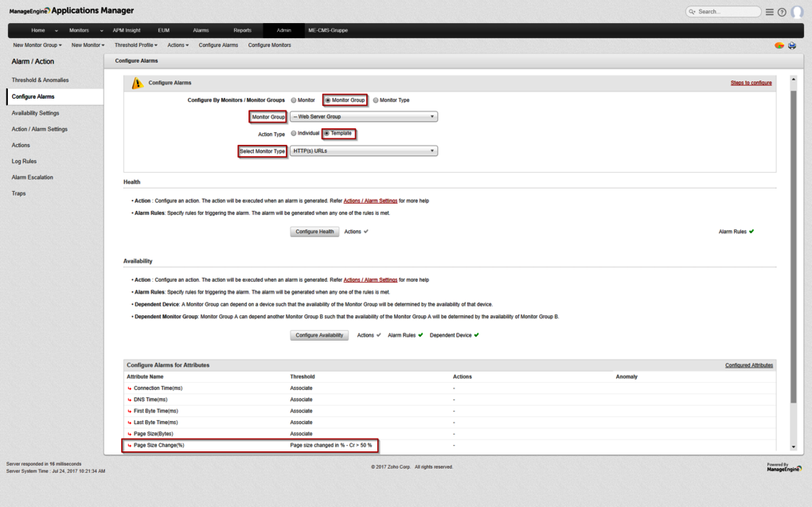812x507 pixels.
Task: Open the Web Server Group dropdown
Action: (364, 116)
